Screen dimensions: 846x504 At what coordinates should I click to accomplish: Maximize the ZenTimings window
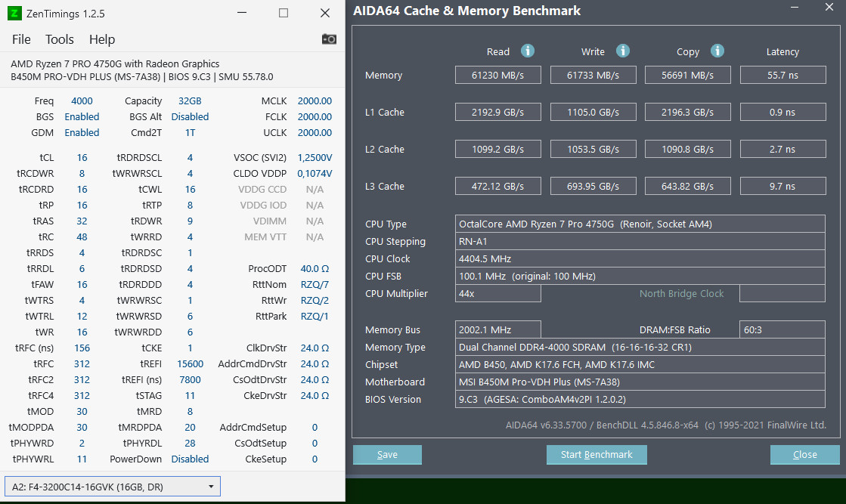coord(284,13)
